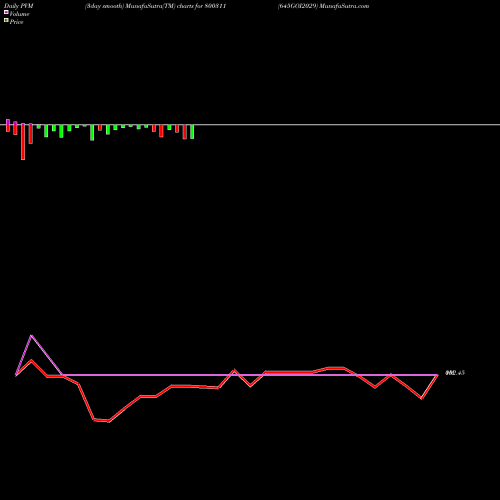The height and width of the screenshot is (500, 500).
Task: Click the last price value label beside the line
Action: pyautogui.click(x=455, y=373)
